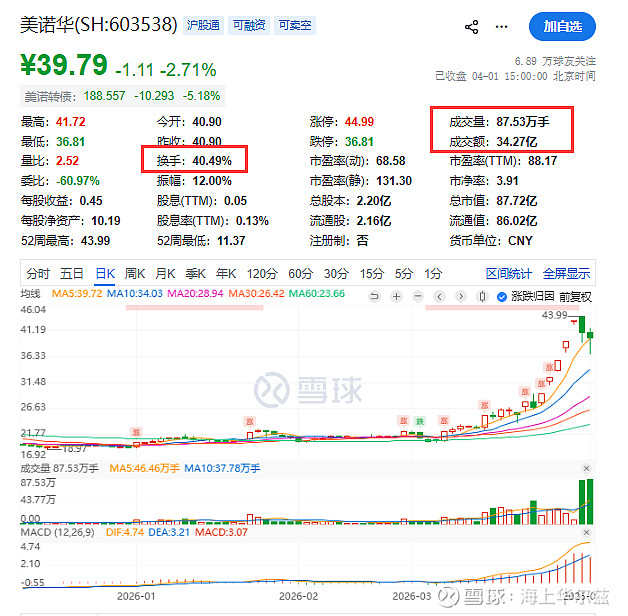Click the chart reset/undo arrow icon
The image size is (628, 616).
point(374,296)
